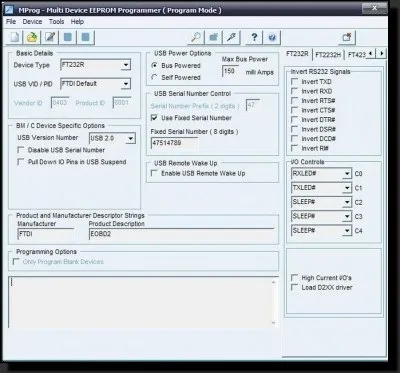Toggle the Use Fixed Serial Number checkbox
Screen dimensions: 400x373
click(154, 118)
